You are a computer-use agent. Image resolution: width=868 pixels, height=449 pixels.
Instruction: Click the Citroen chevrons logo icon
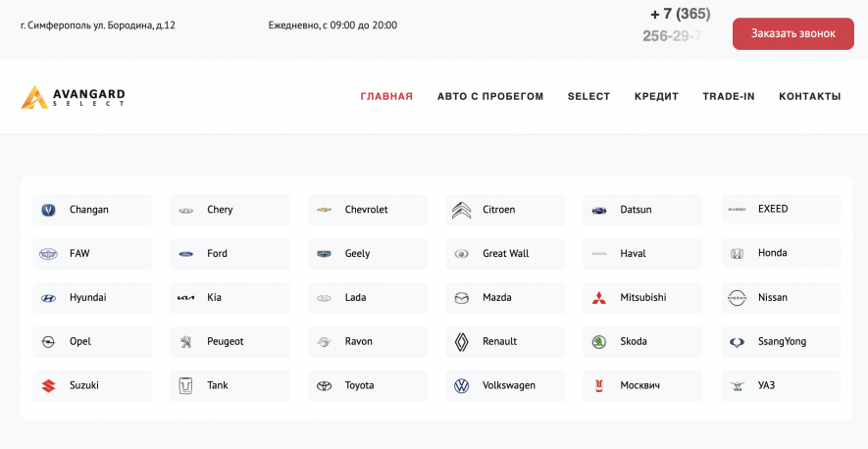pyautogui.click(x=461, y=210)
